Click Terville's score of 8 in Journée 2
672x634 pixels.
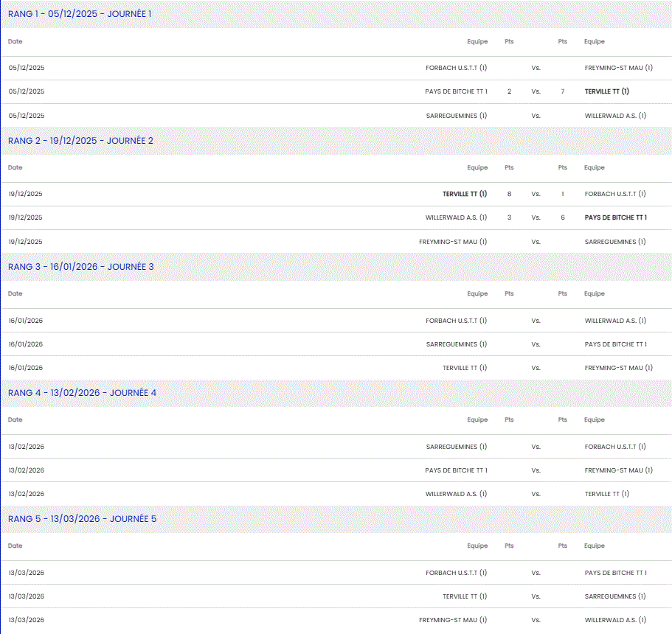(509, 194)
